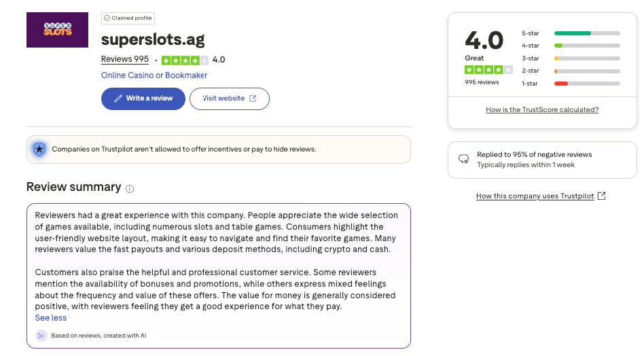This screenshot has width=644, height=356.
Task: Click the green star rating beside 4.0
Action: coord(185,60)
